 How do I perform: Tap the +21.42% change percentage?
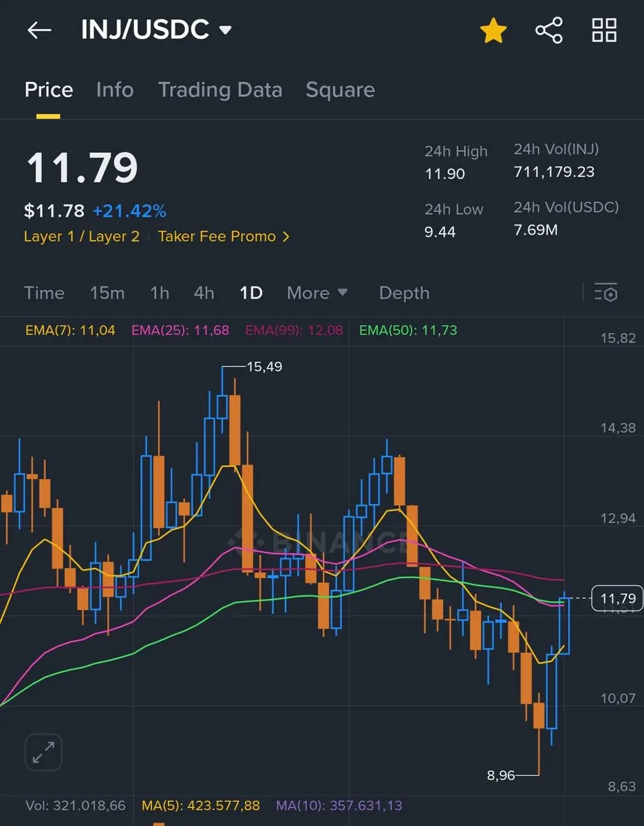tap(129, 211)
